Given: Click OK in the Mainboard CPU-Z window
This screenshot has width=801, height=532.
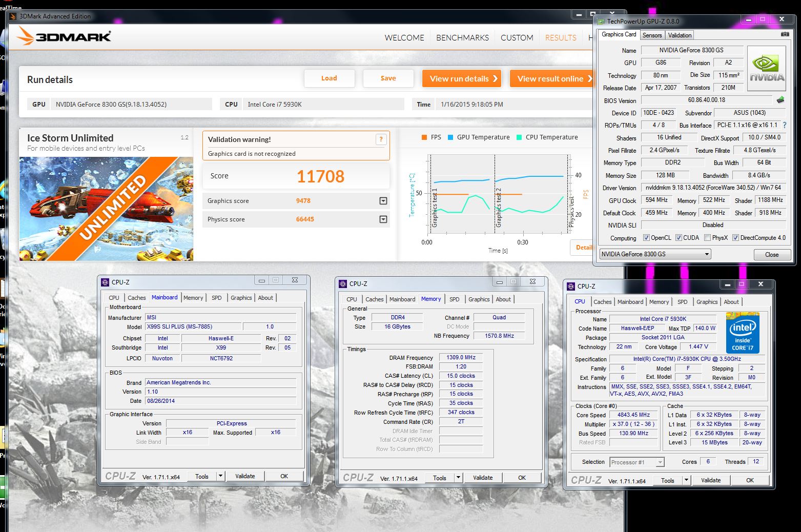Looking at the screenshot, I should [x=284, y=476].
